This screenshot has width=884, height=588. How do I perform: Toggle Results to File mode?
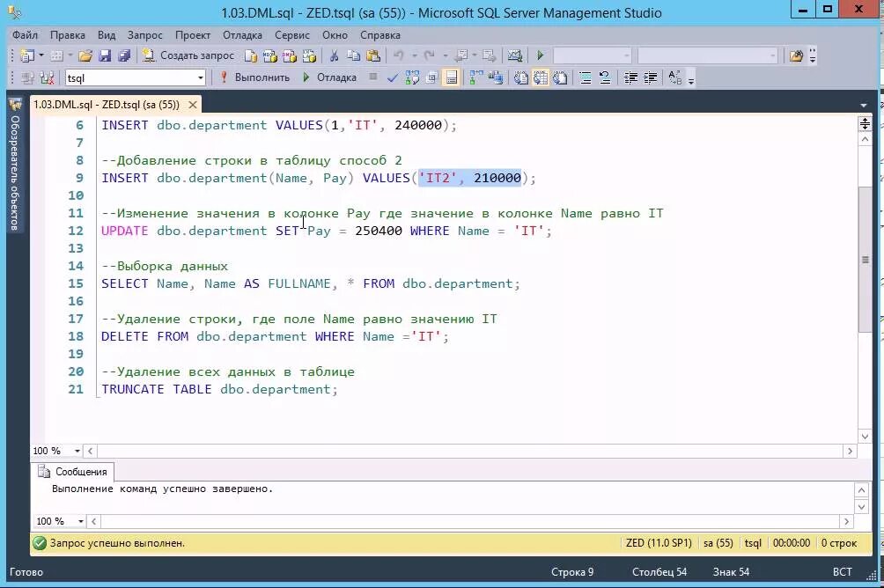click(x=560, y=77)
